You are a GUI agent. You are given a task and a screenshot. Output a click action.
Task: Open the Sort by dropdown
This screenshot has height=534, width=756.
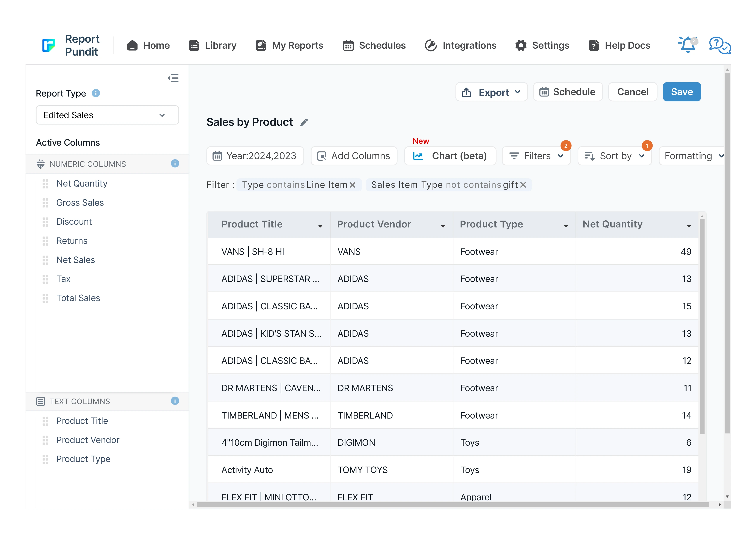click(614, 156)
